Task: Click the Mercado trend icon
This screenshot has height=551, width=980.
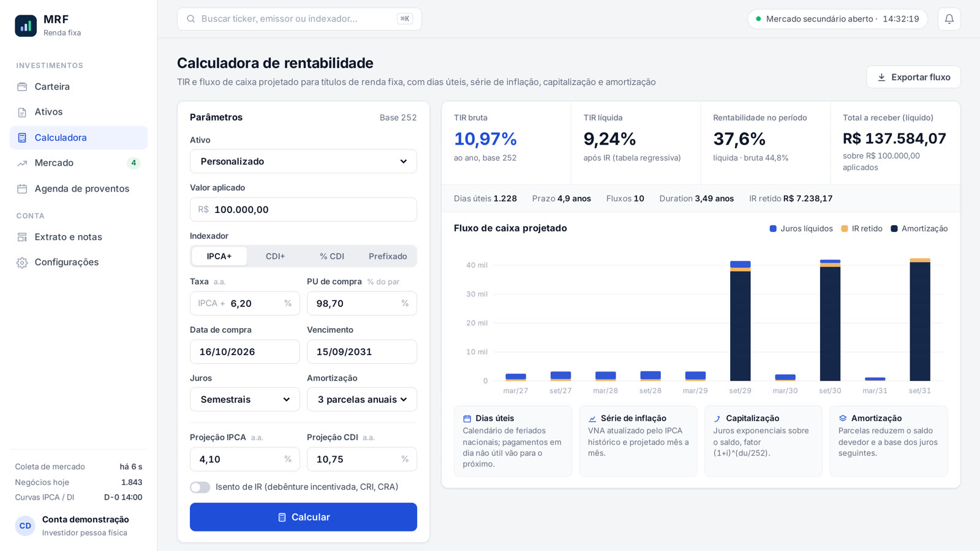Action: click(22, 163)
